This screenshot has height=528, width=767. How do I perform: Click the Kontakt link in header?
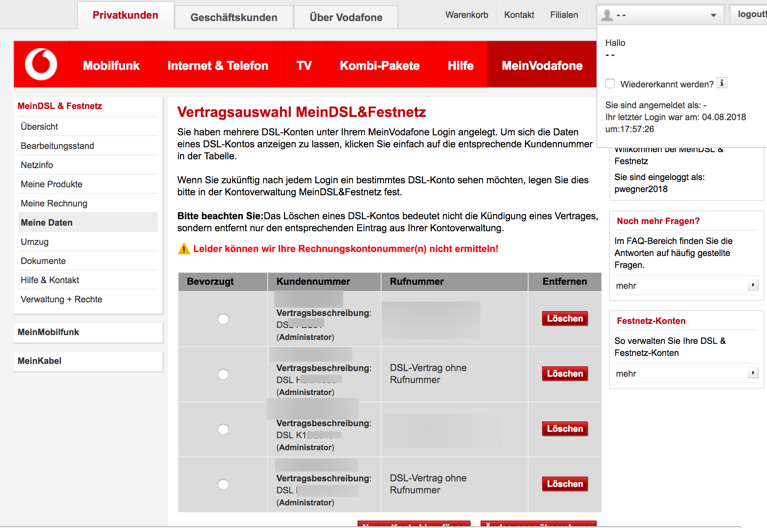[x=519, y=15]
